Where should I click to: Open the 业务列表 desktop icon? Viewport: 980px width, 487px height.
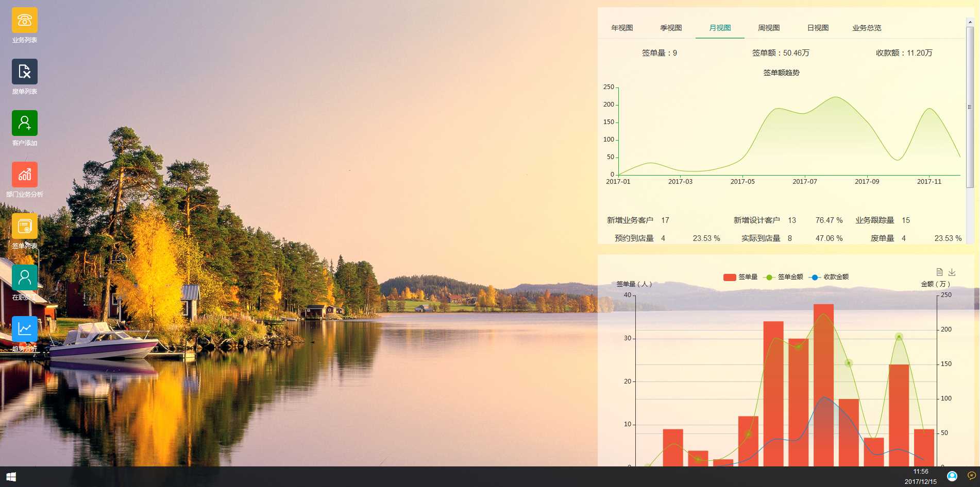tap(24, 21)
